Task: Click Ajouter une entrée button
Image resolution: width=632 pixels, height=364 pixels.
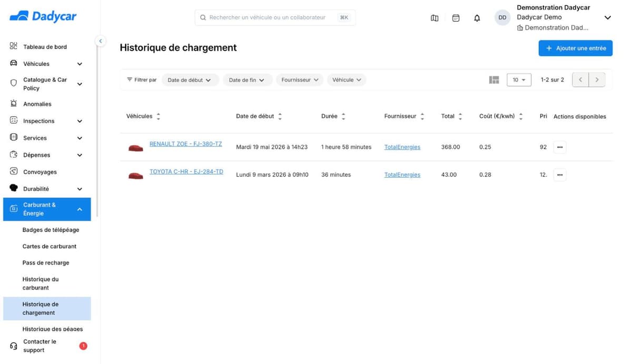Action: [575, 48]
